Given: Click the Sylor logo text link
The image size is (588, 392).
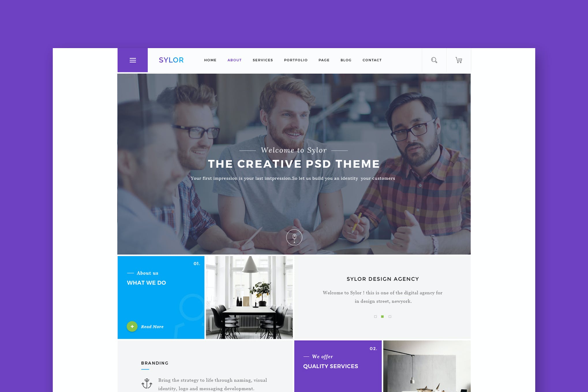Looking at the screenshot, I should [x=171, y=60].
